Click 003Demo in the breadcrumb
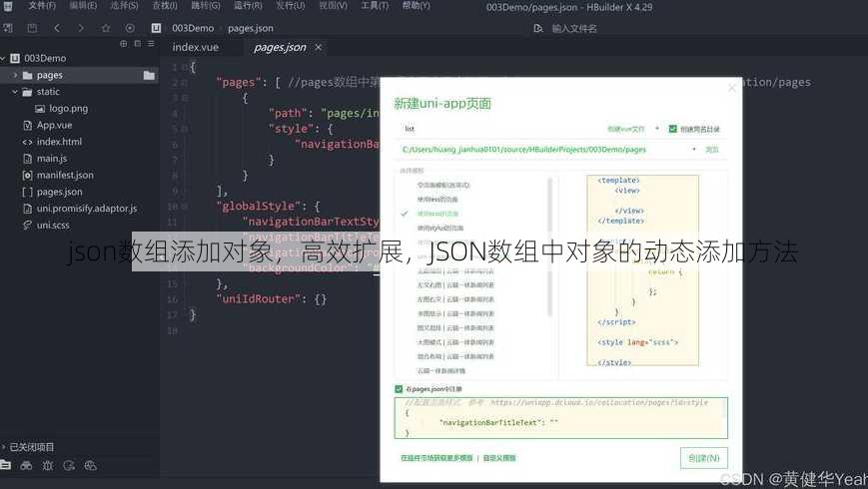Viewport: 868px width, 489px height. point(193,28)
